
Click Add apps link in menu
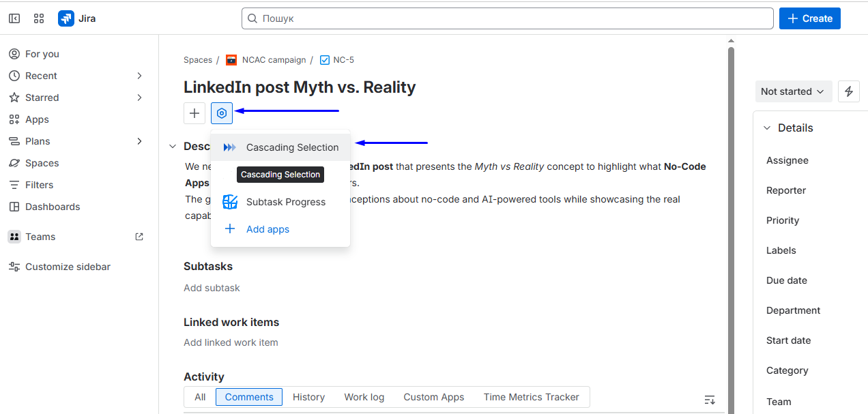point(267,229)
